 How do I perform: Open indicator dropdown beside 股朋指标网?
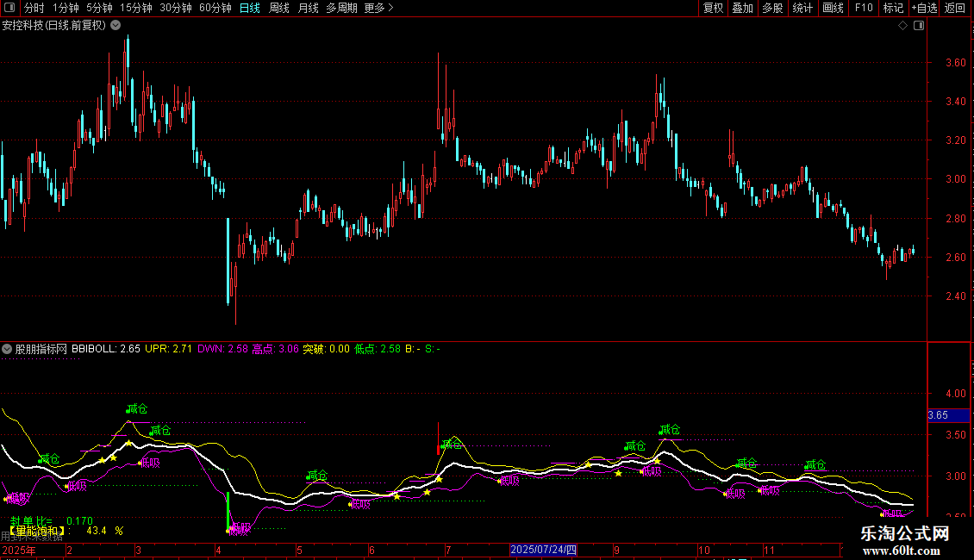click(8, 349)
